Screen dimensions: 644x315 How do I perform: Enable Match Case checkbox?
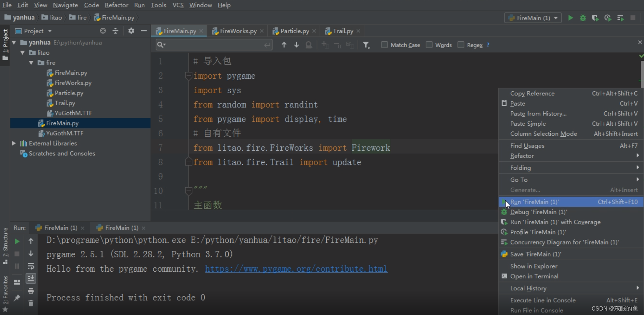tap(384, 45)
